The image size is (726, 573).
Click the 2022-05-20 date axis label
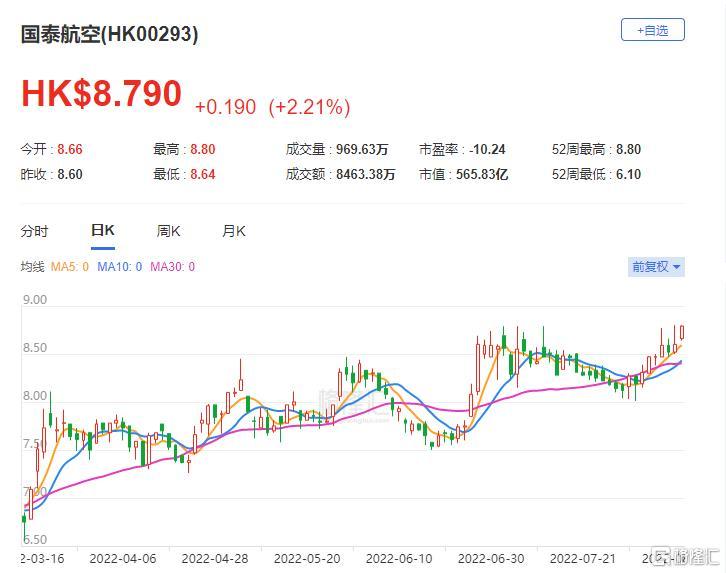tap(307, 559)
